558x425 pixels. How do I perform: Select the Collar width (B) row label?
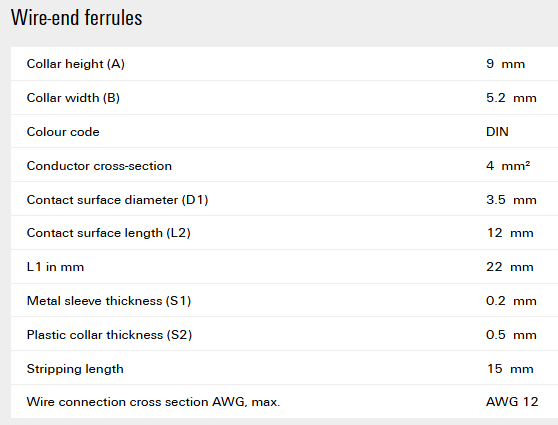click(73, 98)
